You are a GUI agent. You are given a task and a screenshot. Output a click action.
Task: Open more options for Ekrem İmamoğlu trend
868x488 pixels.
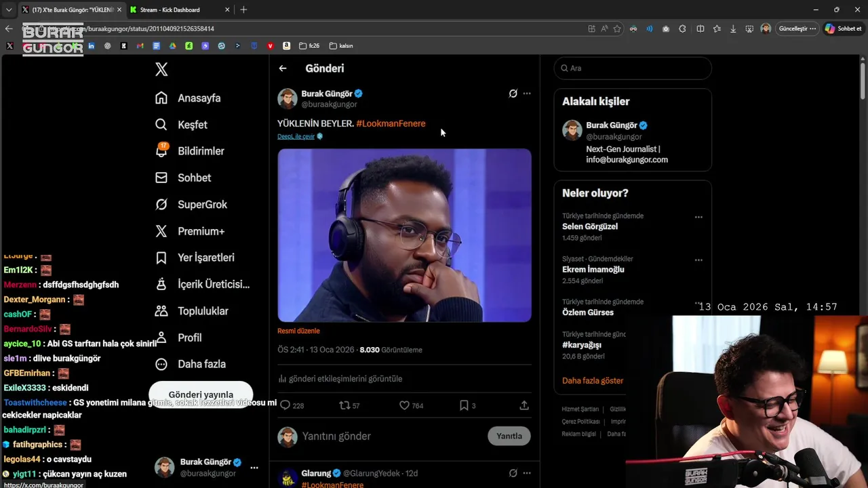pyautogui.click(x=698, y=260)
